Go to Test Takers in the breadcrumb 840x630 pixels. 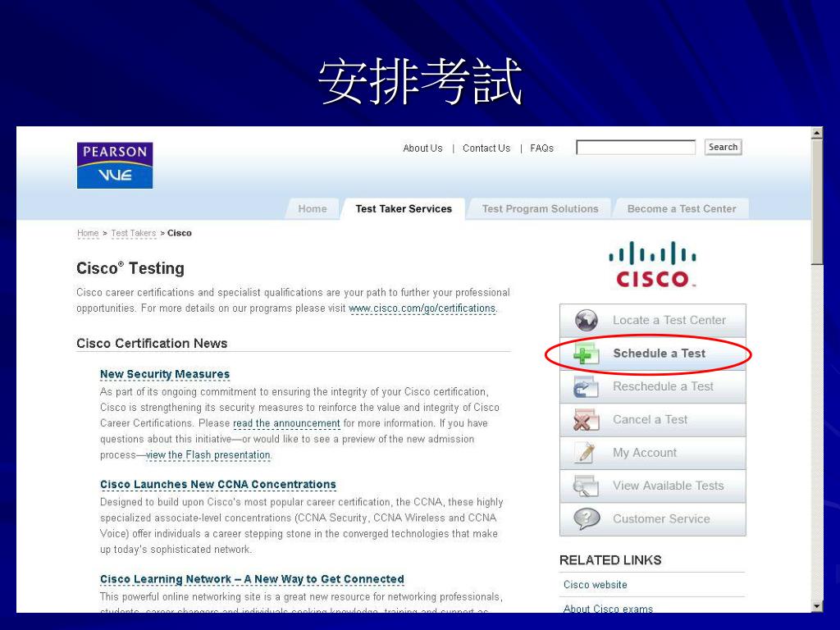[134, 233]
